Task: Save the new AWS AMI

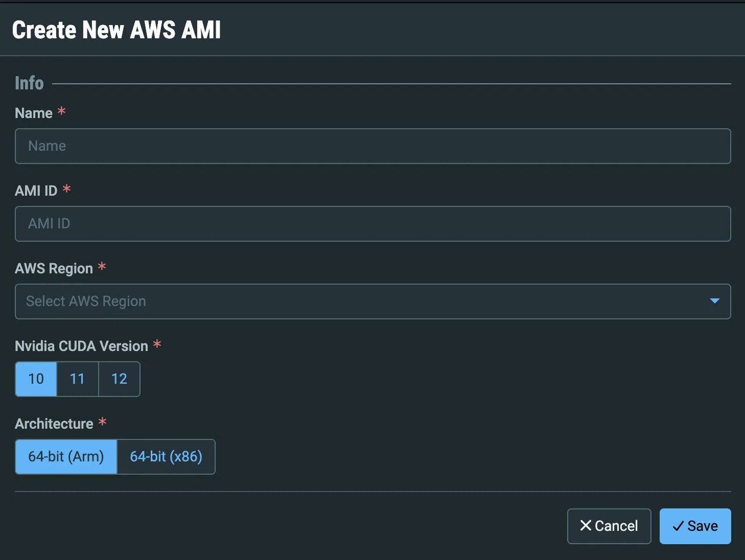Action: (x=695, y=526)
